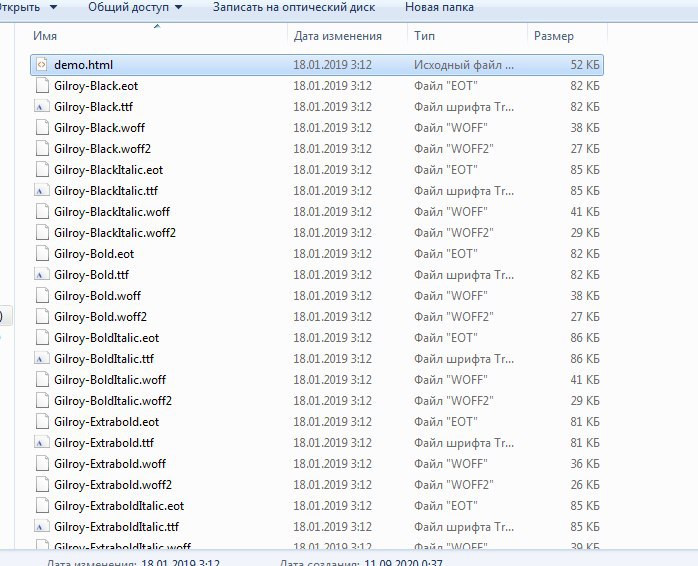
Task: Select Gilroy-Extrabold.ttf file name
Action: coord(104,443)
